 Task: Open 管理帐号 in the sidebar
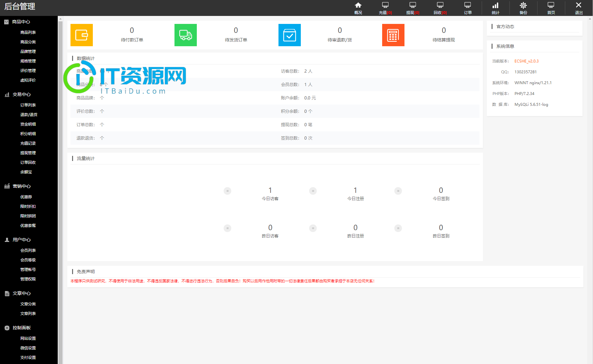pyautogui.click(x=28, y=270)
